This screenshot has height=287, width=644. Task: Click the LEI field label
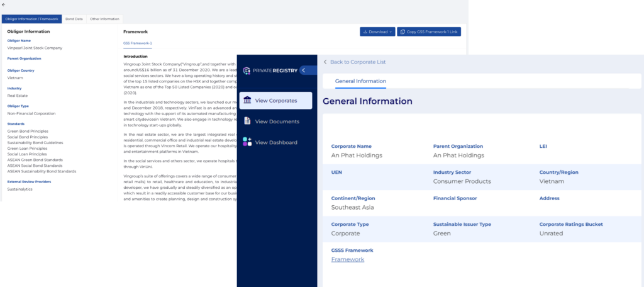pyautogui.click(x=543, y=146)
